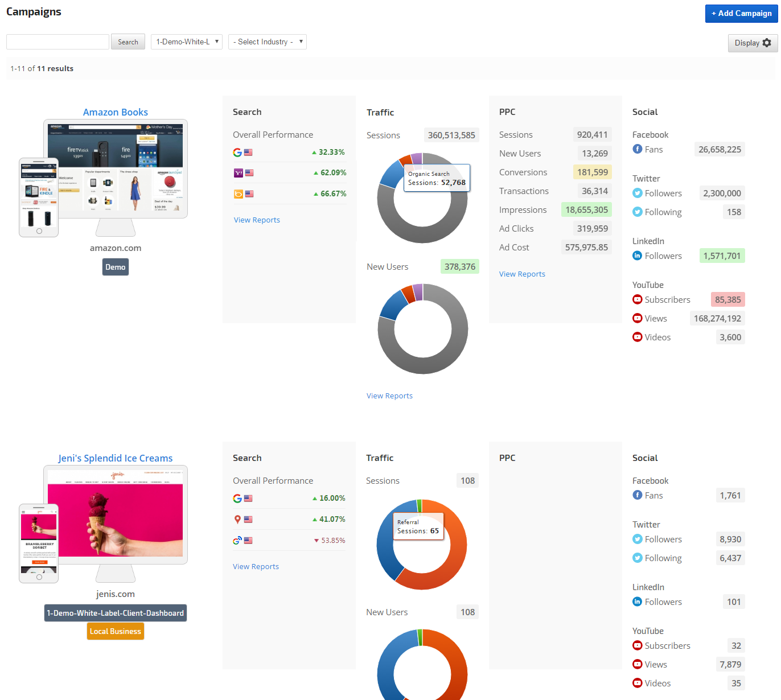The height and width of the screenshot is (700, 781).
Task: Expand the Select Industry dropdown
Action: tap(267, 42)
